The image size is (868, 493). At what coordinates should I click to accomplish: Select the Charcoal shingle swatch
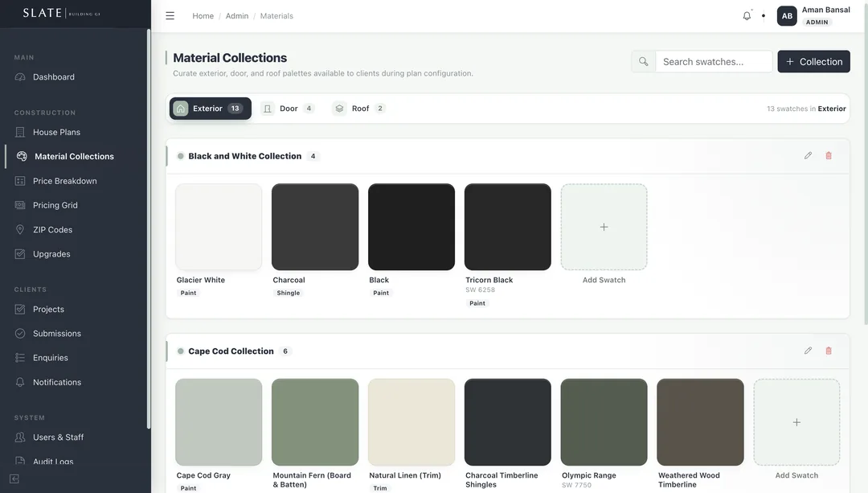point(315,227)
